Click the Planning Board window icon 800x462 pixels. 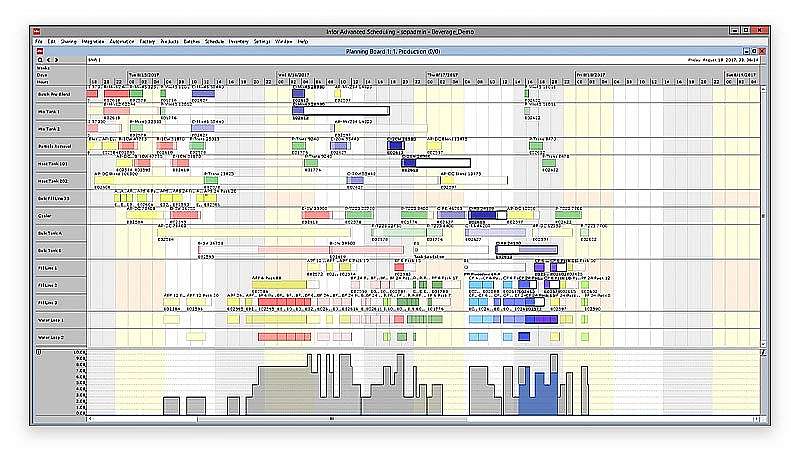coord(40,49)
